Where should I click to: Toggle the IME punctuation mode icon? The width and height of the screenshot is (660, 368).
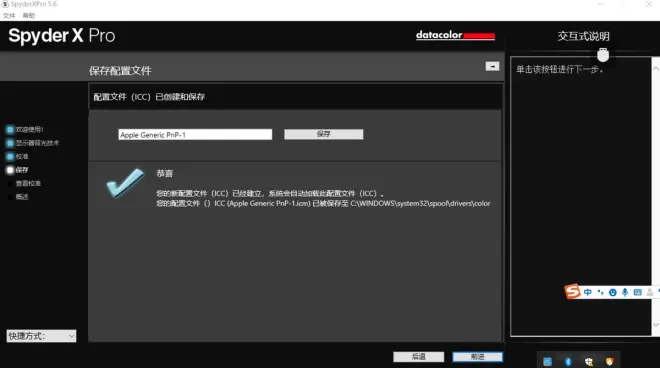click(x=600, y=292)
